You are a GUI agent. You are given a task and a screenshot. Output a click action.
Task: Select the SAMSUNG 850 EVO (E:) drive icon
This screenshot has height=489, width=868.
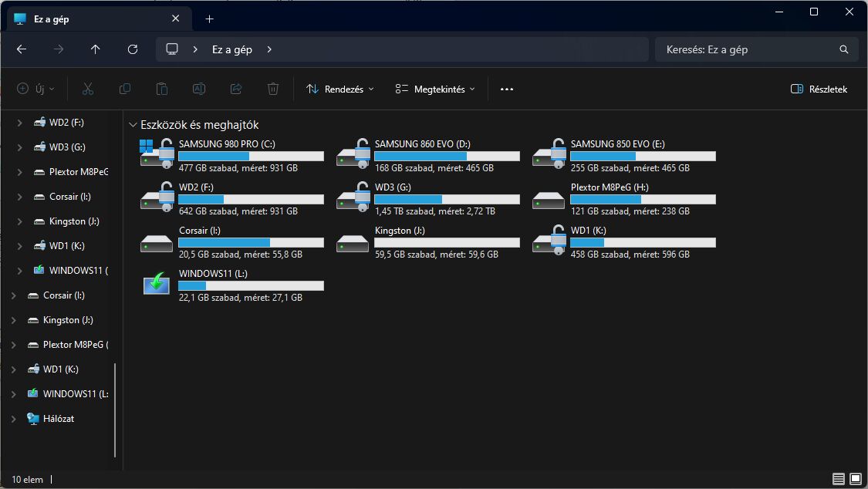(549, 154)
